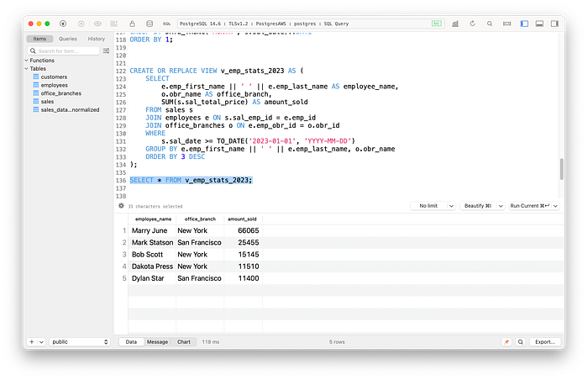Select the office_branches table
This screenshot has width=588, height=380.
tap(61, 93)
